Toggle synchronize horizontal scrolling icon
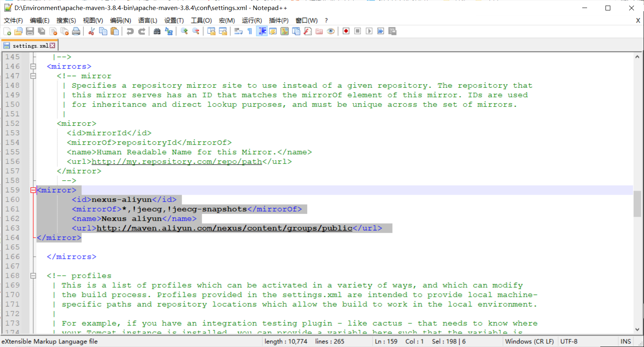644x347 pixels. (x=223, y=31)
